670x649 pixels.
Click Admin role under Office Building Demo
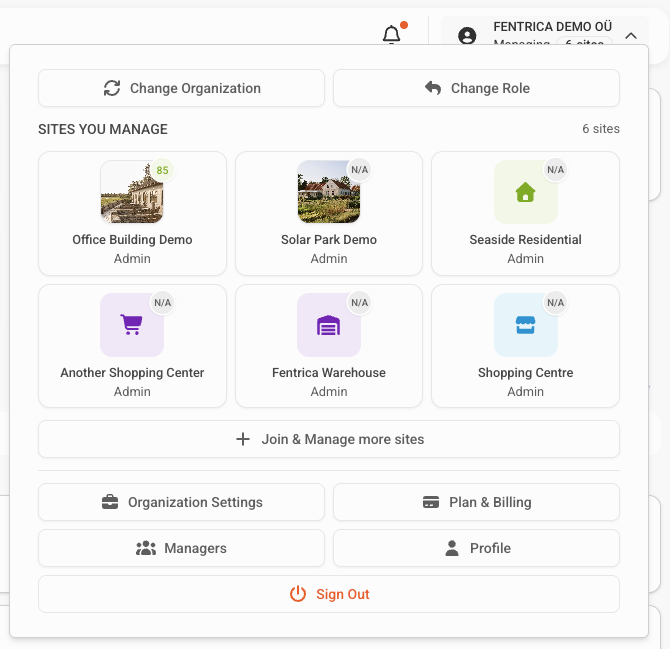click(x=132, y=258)
